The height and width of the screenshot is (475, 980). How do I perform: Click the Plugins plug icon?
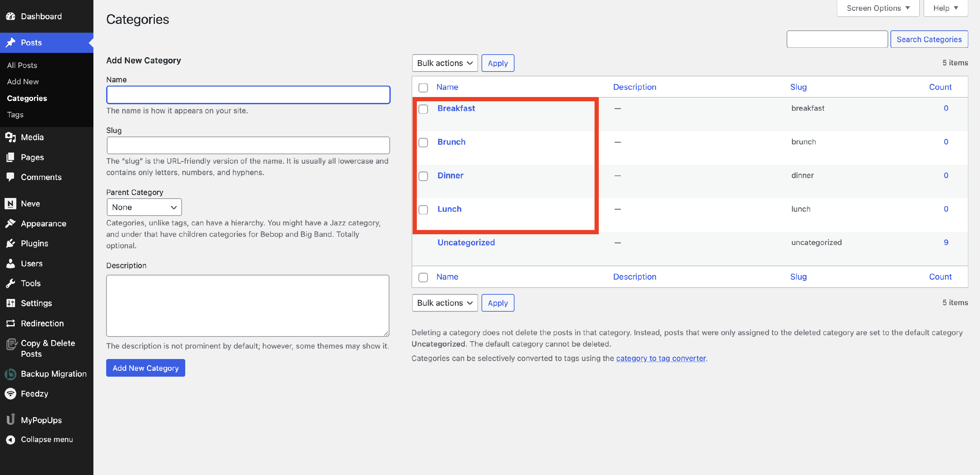[x=11, y=243]
